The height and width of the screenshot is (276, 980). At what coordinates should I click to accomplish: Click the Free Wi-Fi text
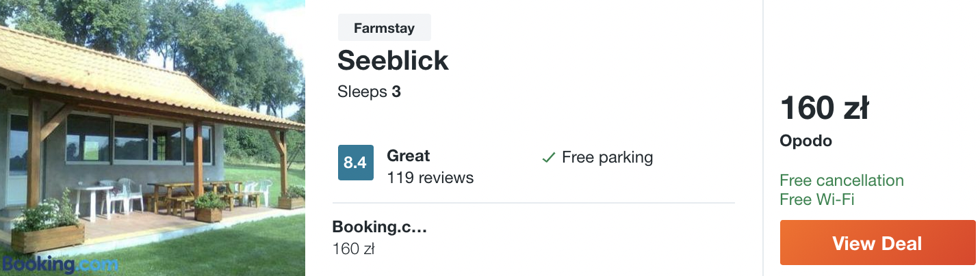pos(817,199)
